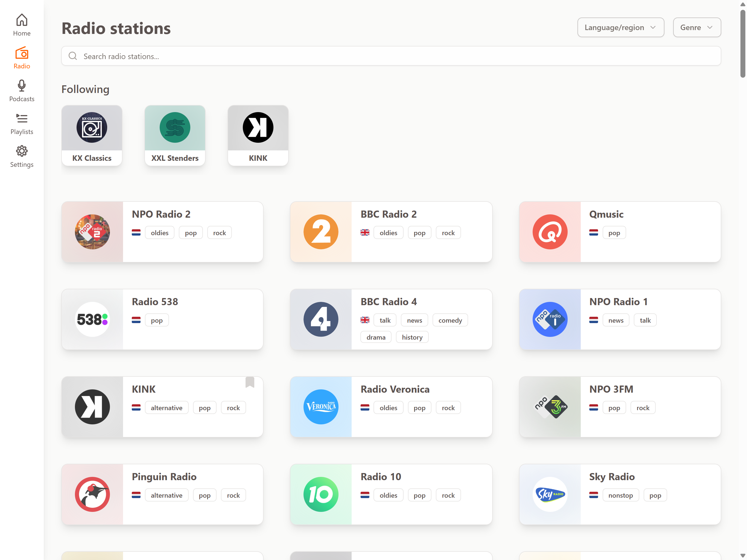This screenshot has width=747, height=560.
Task: Select the alternative tag on Pinguin Radio
Action: [x=167, y=495]
